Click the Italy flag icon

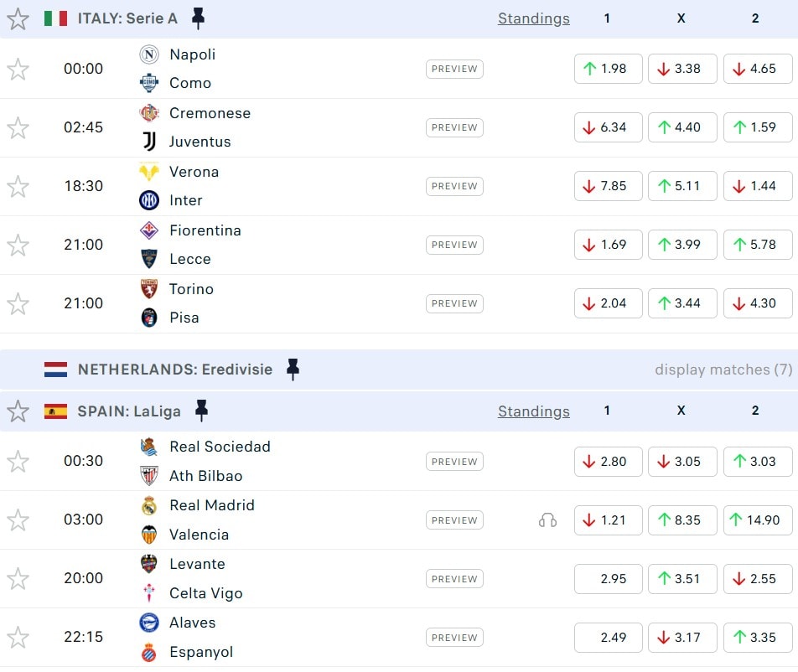pyautogui.click(x=55, y=18)
